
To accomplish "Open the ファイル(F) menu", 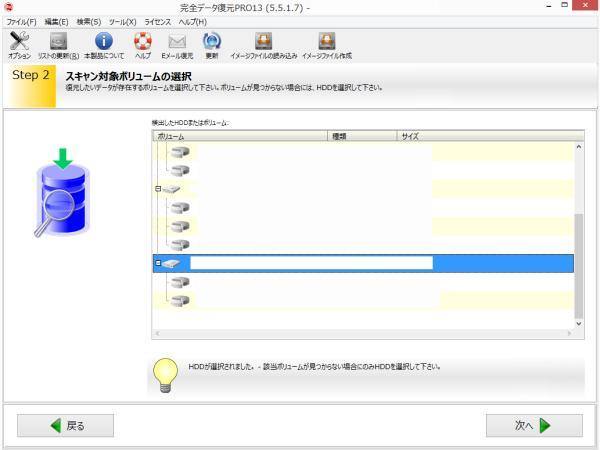I will 21,21.
